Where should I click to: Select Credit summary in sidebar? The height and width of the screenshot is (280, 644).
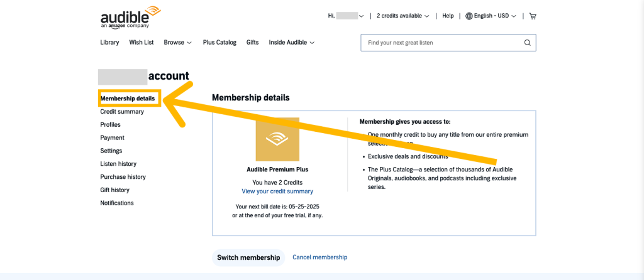point(122,112)
